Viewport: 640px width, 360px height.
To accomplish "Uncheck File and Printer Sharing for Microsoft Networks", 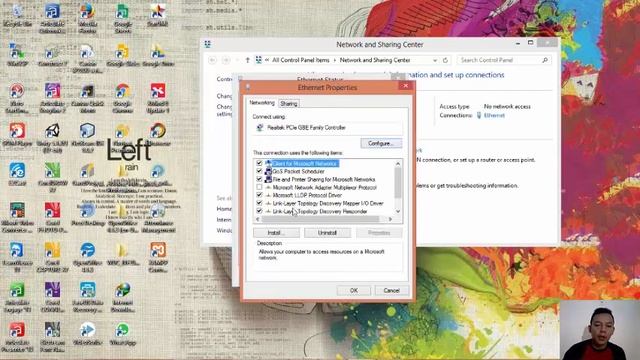I will [259, 179].
